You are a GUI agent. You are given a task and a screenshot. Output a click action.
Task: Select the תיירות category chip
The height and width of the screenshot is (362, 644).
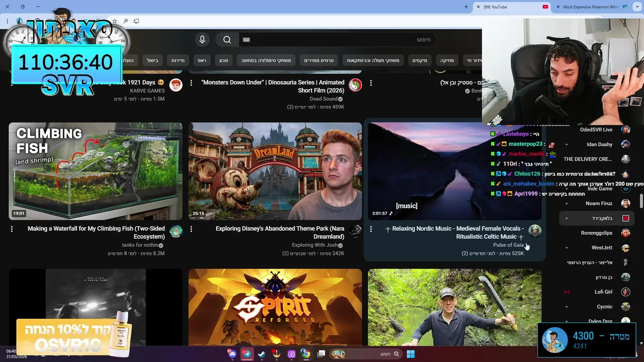[x=178, y=60]
